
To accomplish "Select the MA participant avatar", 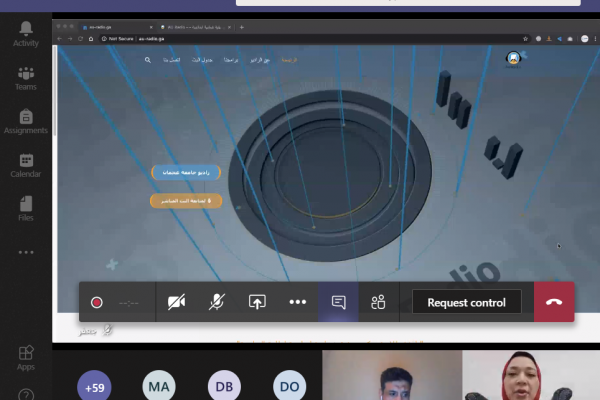I will [159, 386].
